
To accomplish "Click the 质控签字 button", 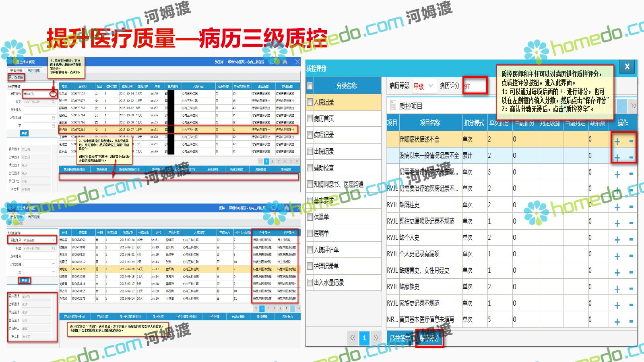I will [400, 339].
